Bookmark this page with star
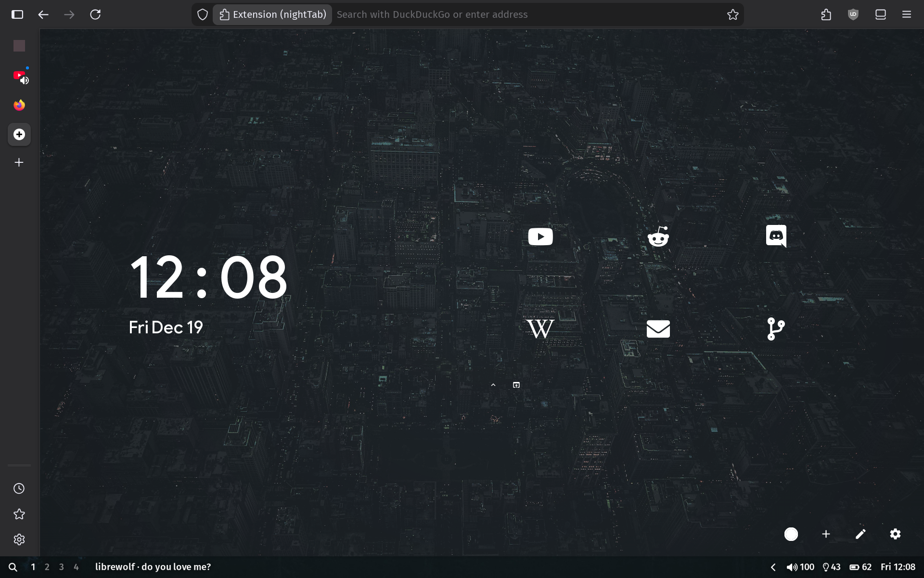 [732, 14]
